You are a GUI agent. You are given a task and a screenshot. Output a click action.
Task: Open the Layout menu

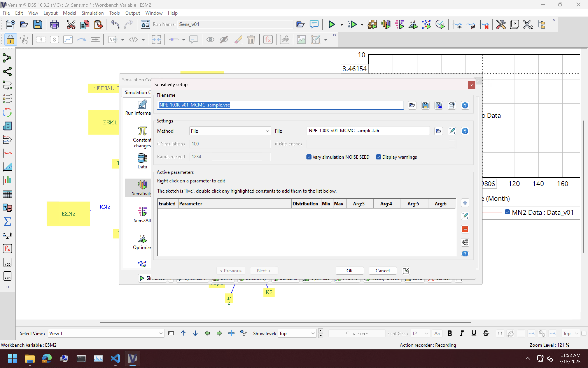[x=50, y=13]
